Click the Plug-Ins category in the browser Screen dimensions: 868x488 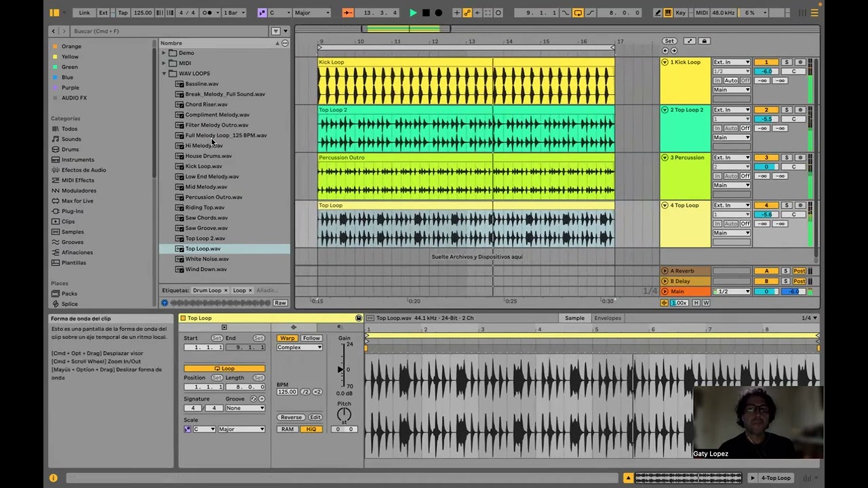click(x=72, y=211)
